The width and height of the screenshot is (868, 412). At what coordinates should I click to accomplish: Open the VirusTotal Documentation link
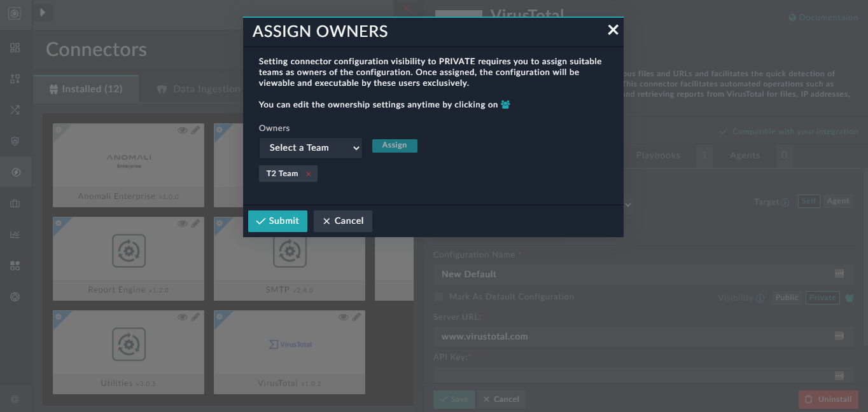pos(823,17)
